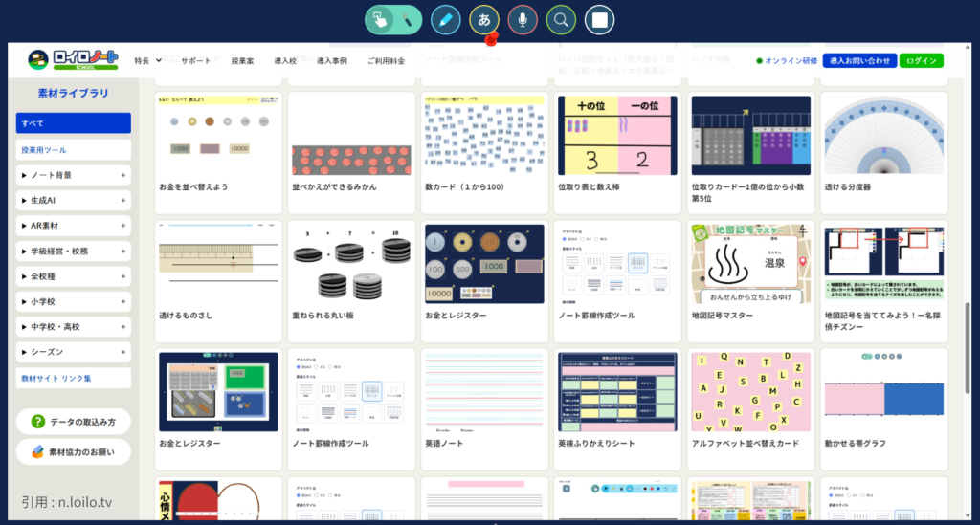Click the 導入お問い合わせ button
This screenshot has width=980, height=525.
click(x=859, y=60)
